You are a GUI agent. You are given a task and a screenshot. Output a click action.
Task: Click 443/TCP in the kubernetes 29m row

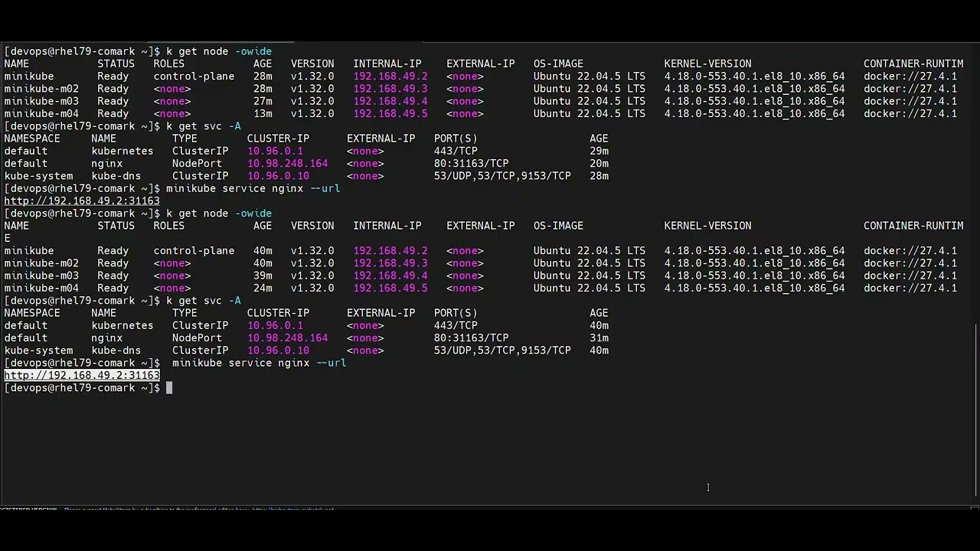click(456, 151)
